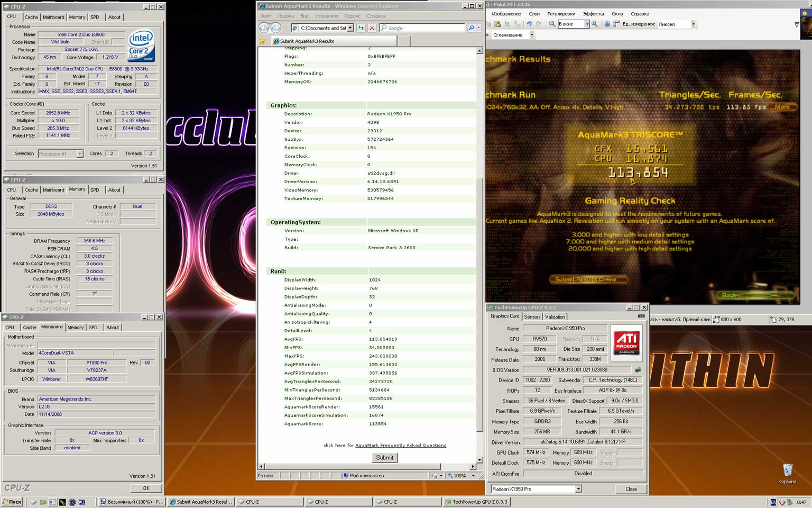Screen dimensions: 812x508
Task: Activate the TechPowerUp GPU-Z taskbar button
Action: (476, 502)
